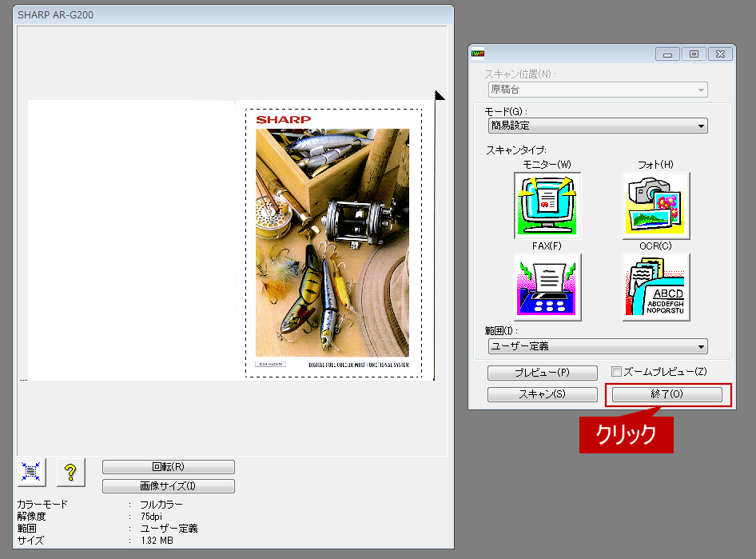Open the スキャン位置(N) dropdown showing 原稿台
Screen dimensions: 756x559
click(598, 90)
